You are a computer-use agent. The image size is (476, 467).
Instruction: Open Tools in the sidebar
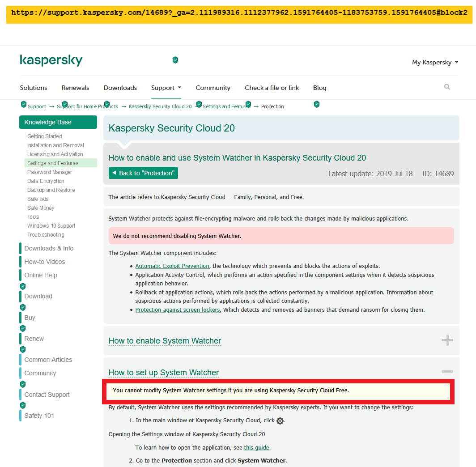point(33,217)
